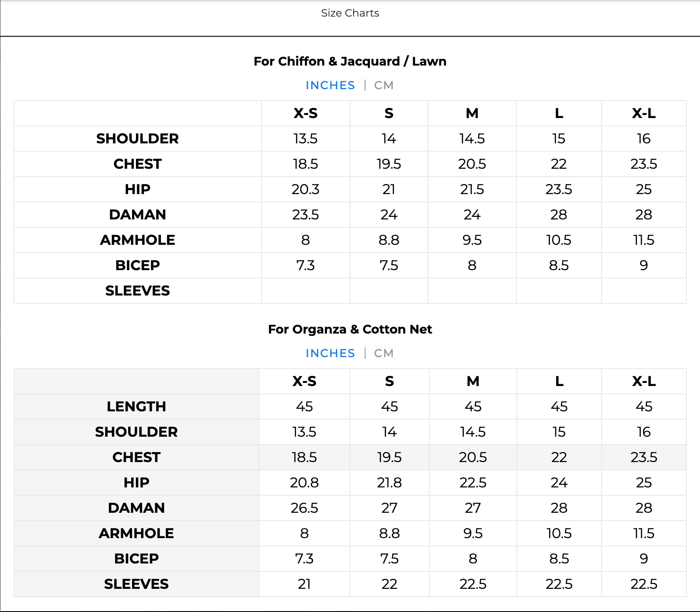Click the For Organza & Cotton Net heading

click(x=350, y=329)
